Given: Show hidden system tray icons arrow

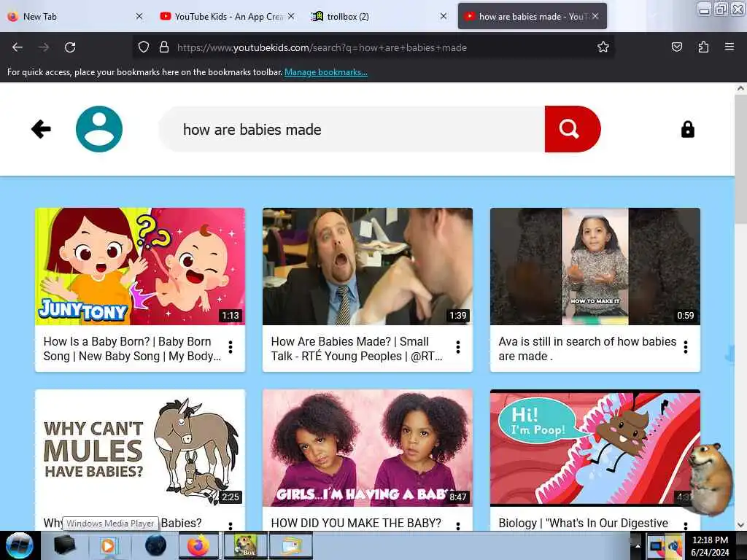Looking at the screenshot, I should (x=638, y=545).
